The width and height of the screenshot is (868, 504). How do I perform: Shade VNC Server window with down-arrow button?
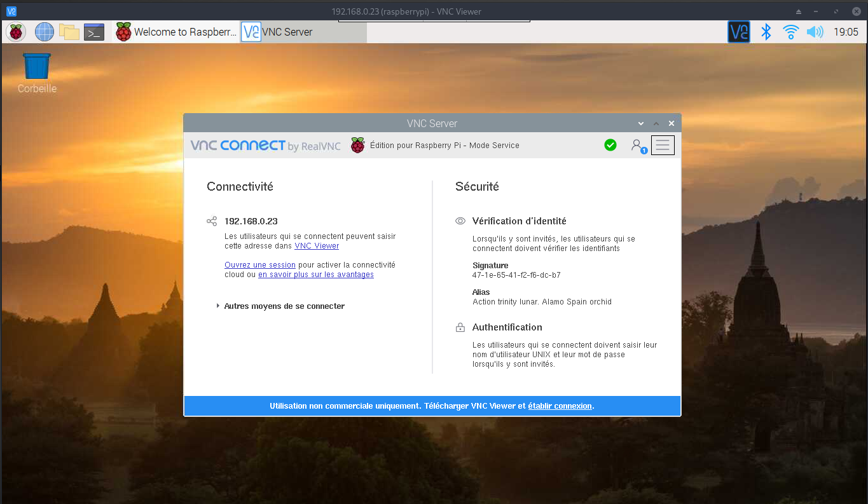click(641, 123)
